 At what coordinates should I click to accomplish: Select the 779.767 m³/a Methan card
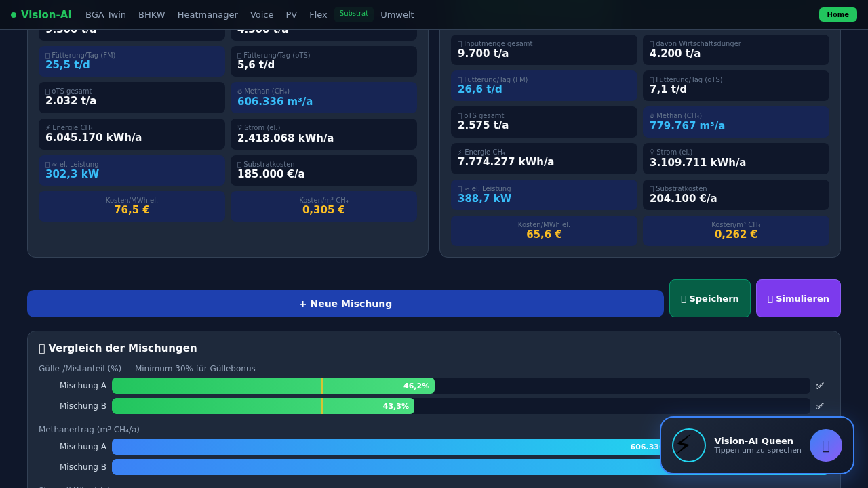735,122
